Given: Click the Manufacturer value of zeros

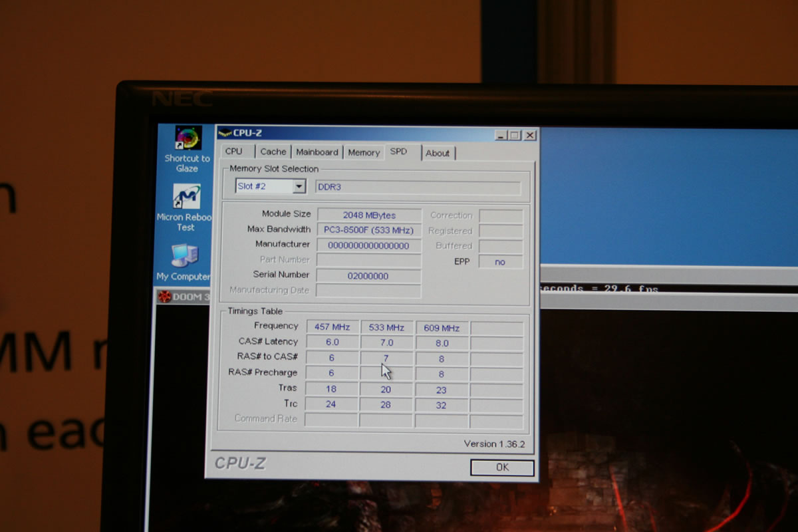Looking at the screenshot, I should point(369,245).
